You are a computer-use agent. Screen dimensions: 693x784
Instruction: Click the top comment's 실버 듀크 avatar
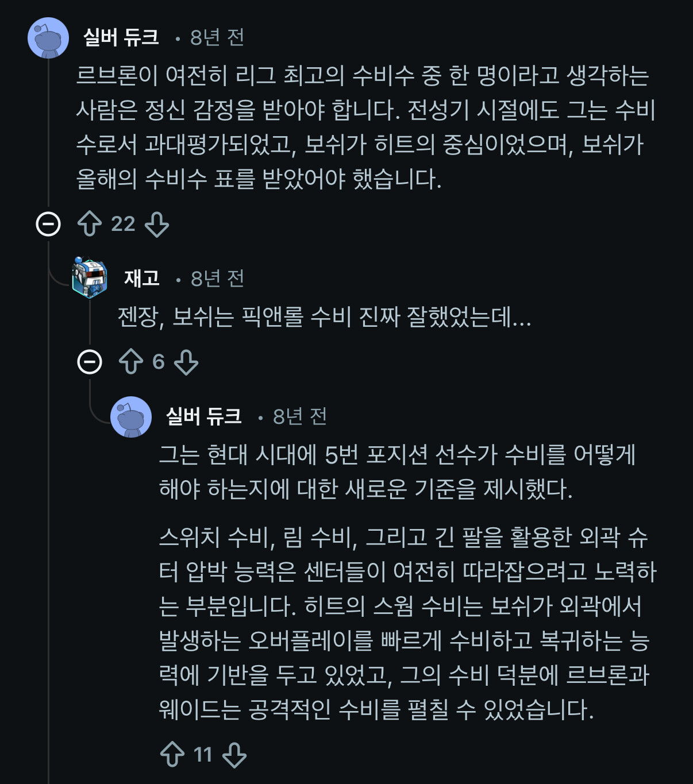click(x=48, y=38)
